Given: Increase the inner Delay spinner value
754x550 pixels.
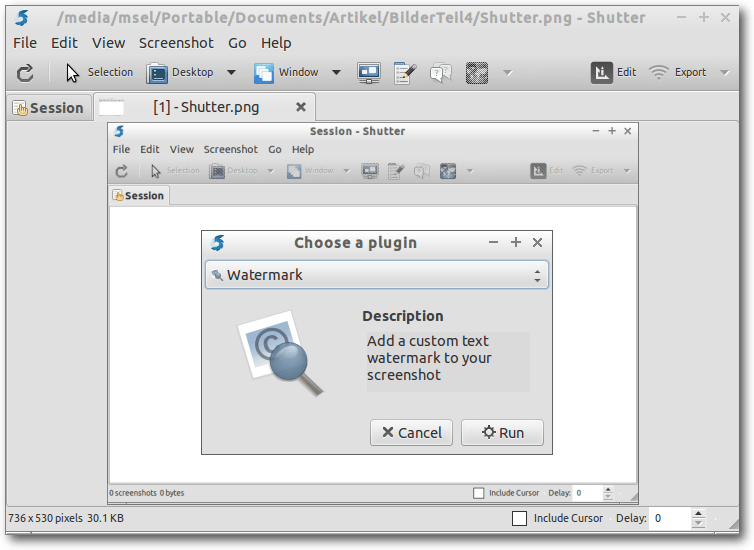Looking at the screenshot, I should [608, 490].
